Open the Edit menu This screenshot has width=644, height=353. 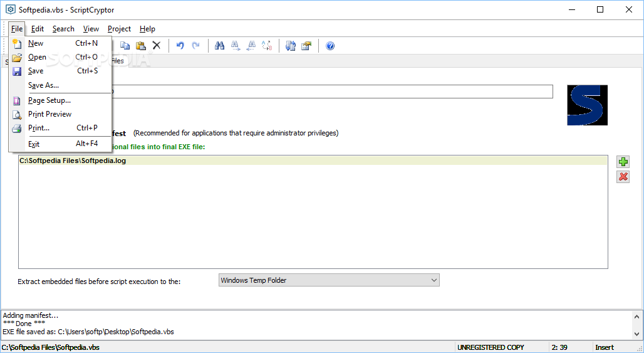[38, 29]
